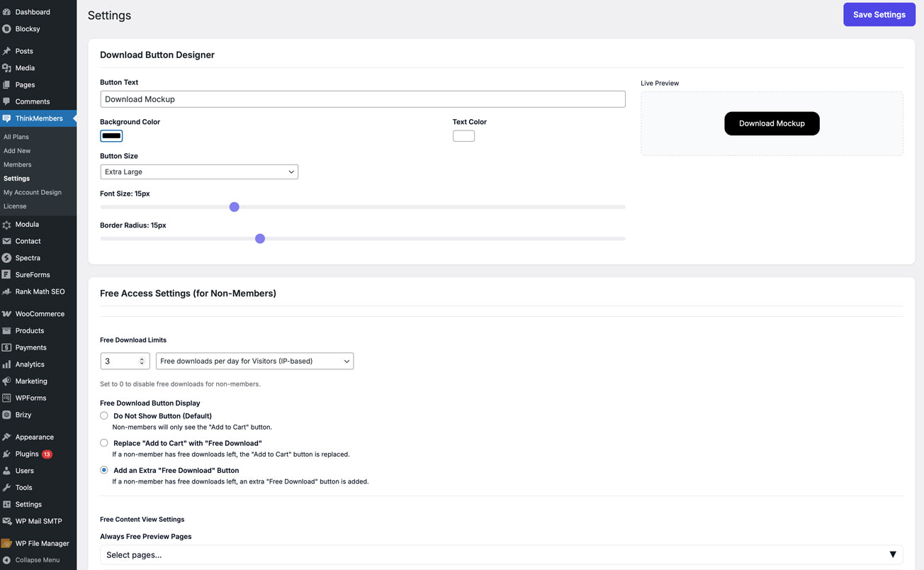Click the Media icon in sidebar

coord(6,68)
